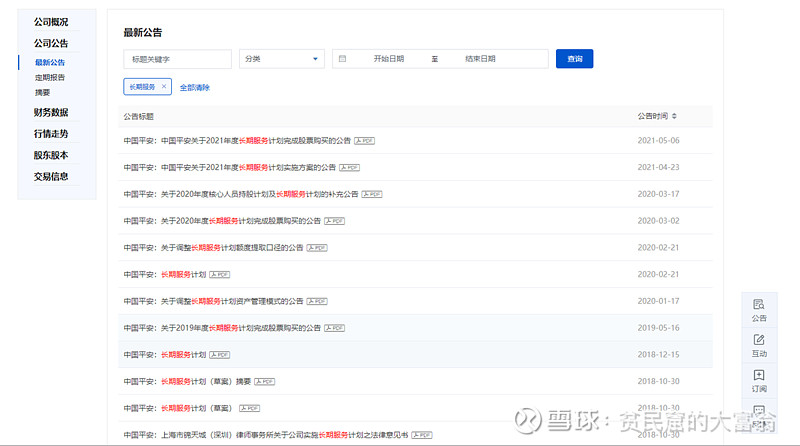
Task: Open PDF of 长期服务计划（草案）摘要
Action: click(x=264, y=382)
